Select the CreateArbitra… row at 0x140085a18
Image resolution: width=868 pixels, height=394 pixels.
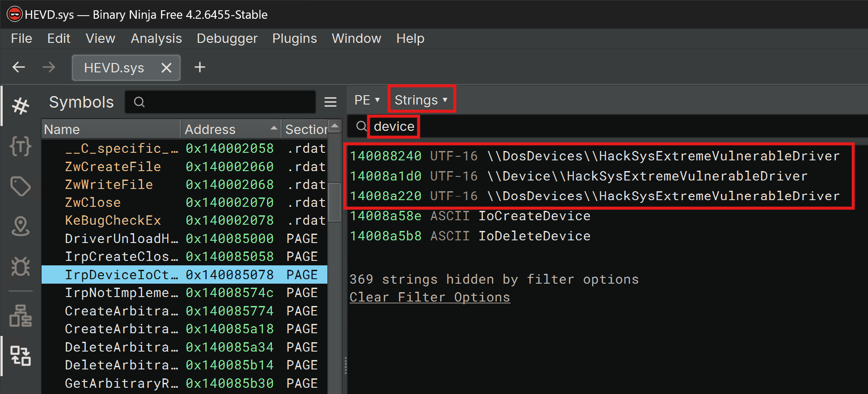[184, 329]
